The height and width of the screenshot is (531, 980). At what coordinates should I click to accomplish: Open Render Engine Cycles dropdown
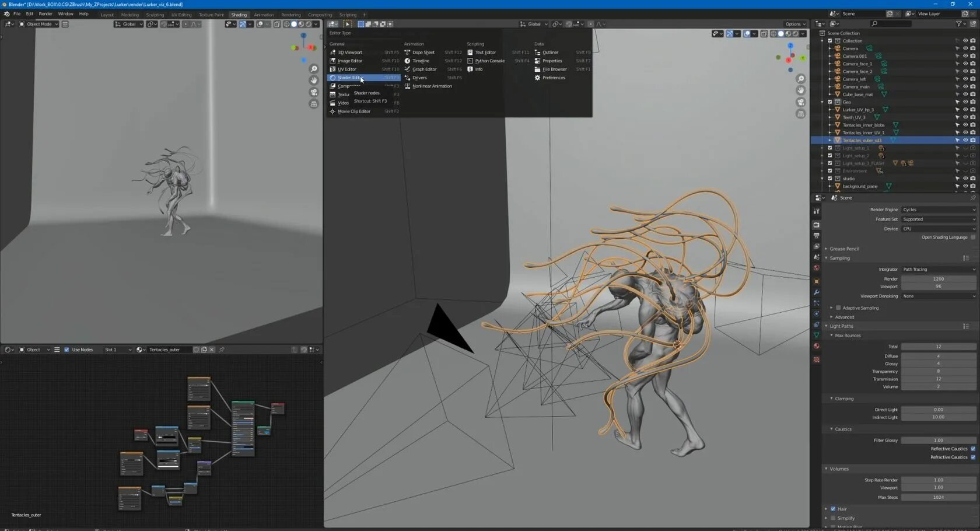938,209
